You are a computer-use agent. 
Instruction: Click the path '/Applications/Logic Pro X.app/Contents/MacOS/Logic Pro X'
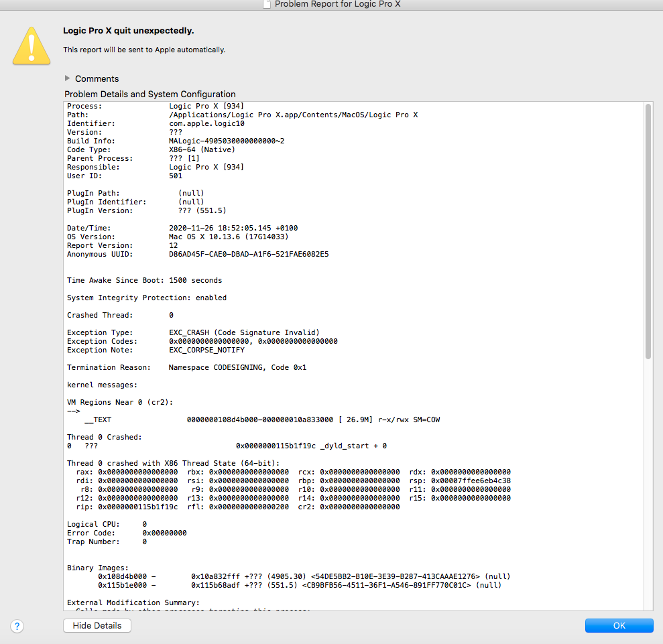[x=294, y=115]
